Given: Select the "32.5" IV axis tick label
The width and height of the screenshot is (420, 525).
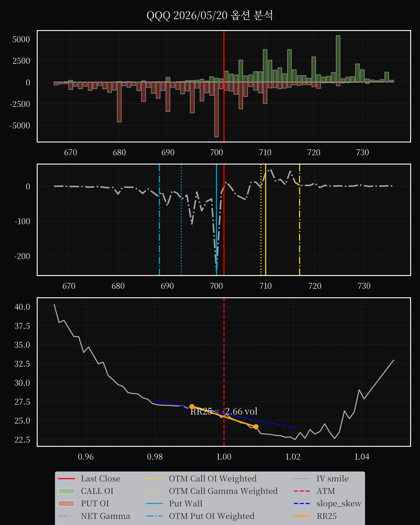Looking at the screenshot, I should click(22, 363).
